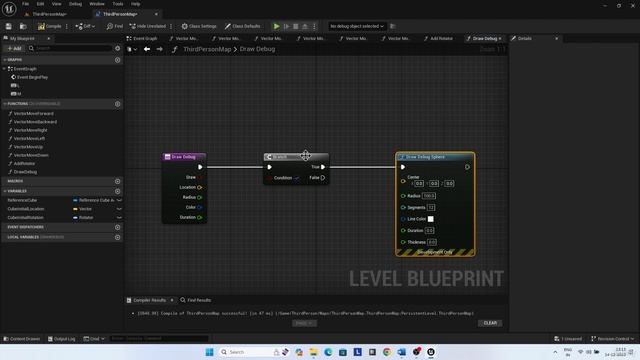Open the Edit menu

click(40, 4)
